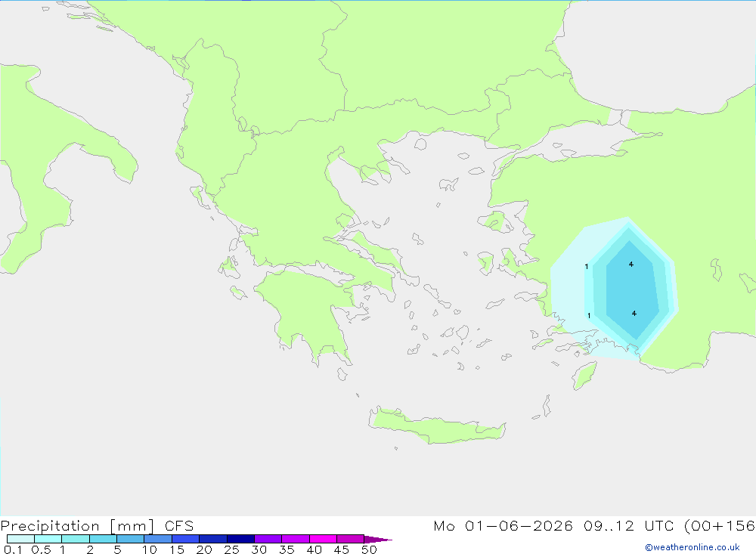Select the 0.5–1 mm legend color box
This screenshot has height=554, width=756.
click(x=48, y=539)
